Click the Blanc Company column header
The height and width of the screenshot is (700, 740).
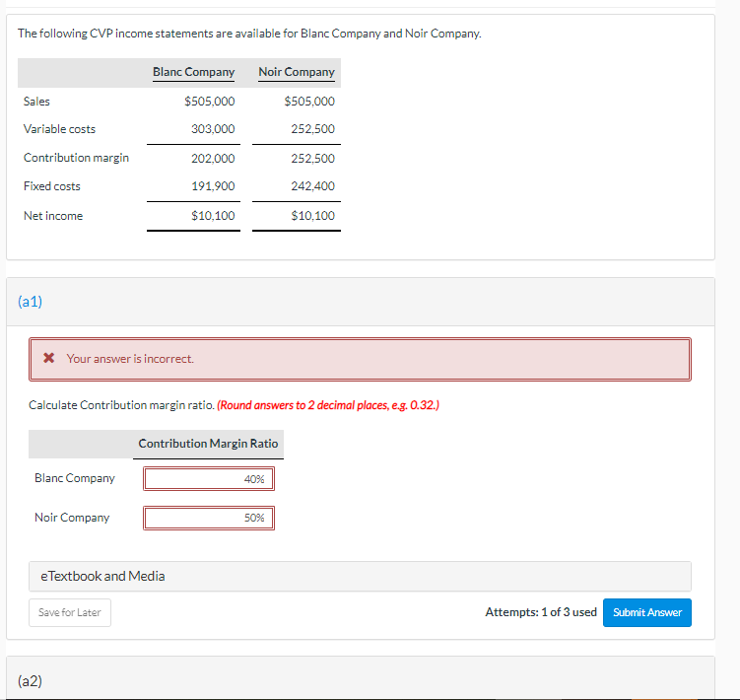click(193, 72)
